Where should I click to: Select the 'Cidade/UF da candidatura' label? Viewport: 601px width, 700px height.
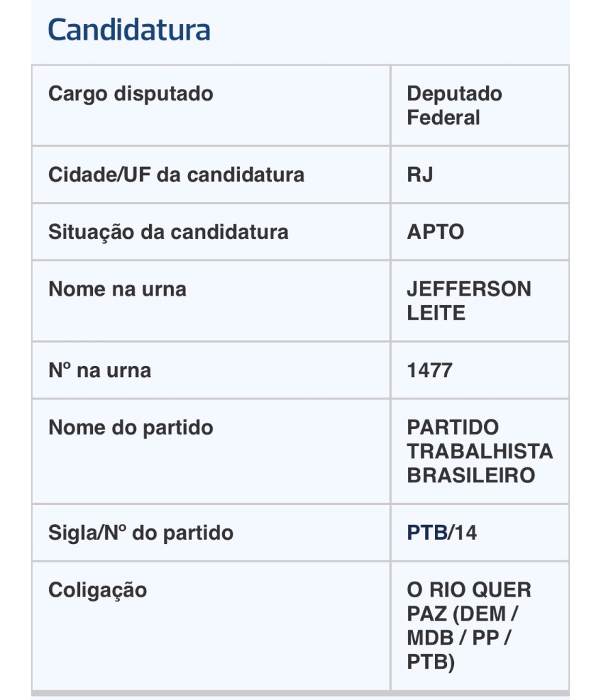tap(176, 174)
